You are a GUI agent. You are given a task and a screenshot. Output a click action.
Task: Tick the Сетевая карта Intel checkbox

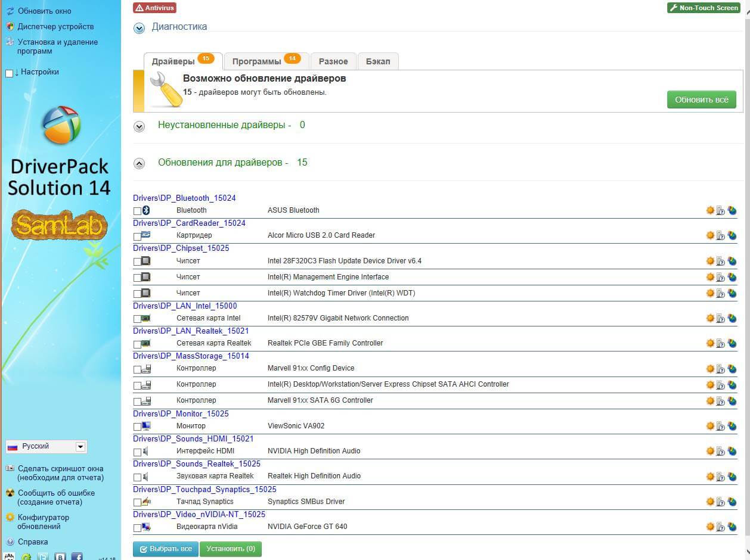137,319
